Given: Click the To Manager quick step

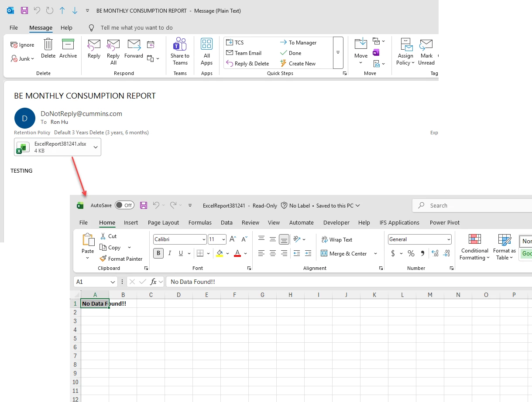Looking at the screenshot, I should click(298, 42).
